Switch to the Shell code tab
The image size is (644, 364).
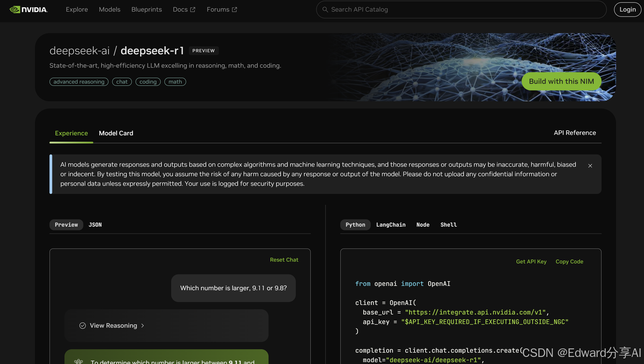click(449, 225)
